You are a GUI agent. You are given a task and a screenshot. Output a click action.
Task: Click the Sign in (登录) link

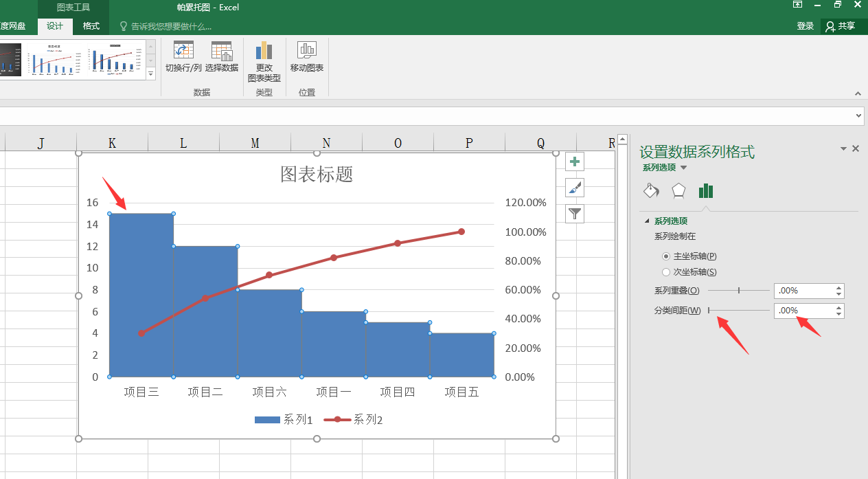coord(806,26)
